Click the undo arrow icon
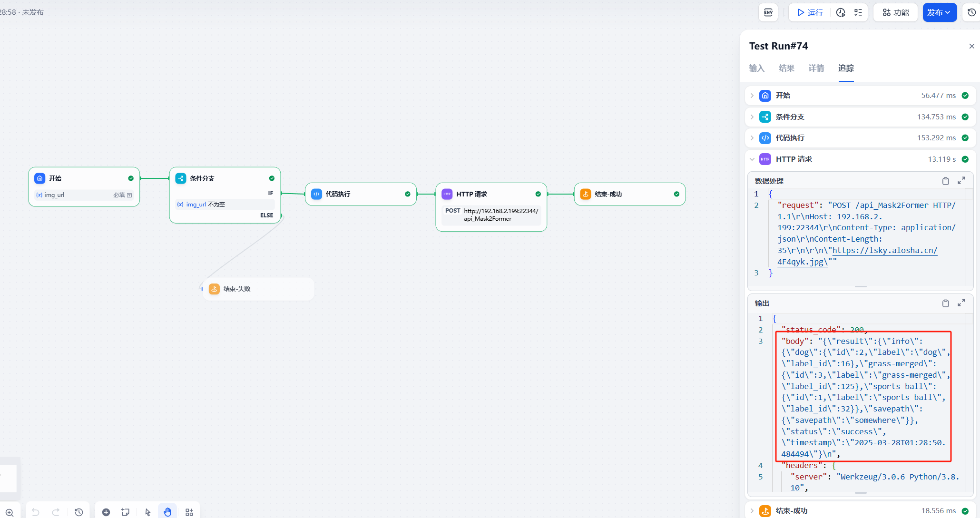 (36, 512)
